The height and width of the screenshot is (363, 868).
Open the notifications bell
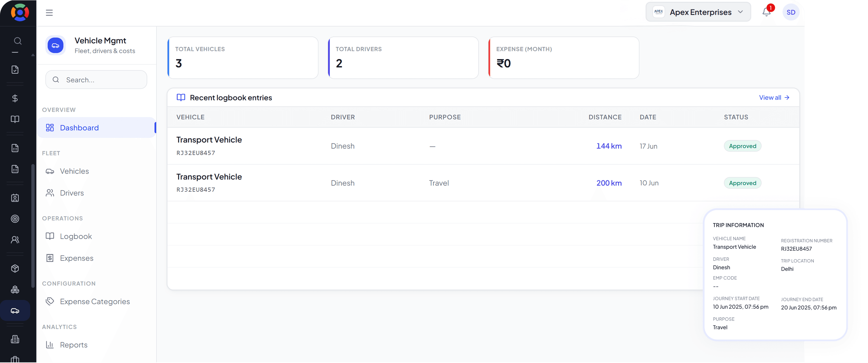click(x=766, y=12)
